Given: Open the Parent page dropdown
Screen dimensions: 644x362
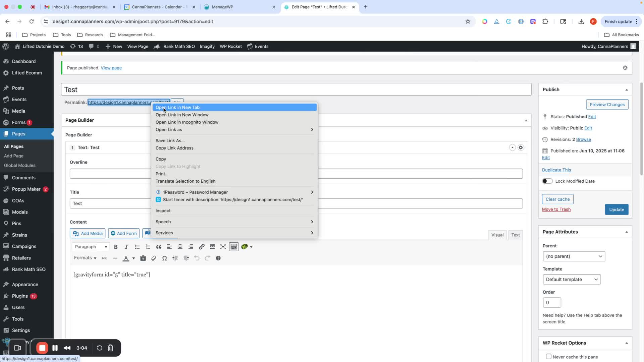Looking at the screenshot, I should click(574, 256).
